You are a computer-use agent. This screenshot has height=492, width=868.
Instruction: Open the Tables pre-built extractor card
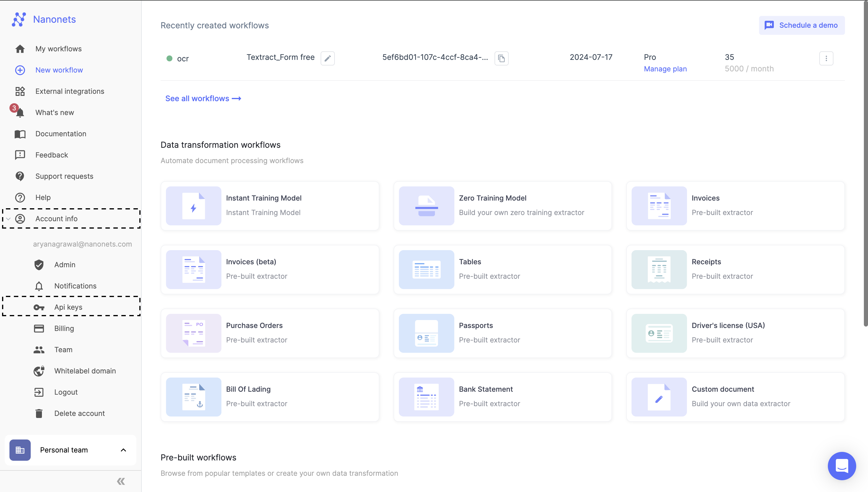(502, 270)
